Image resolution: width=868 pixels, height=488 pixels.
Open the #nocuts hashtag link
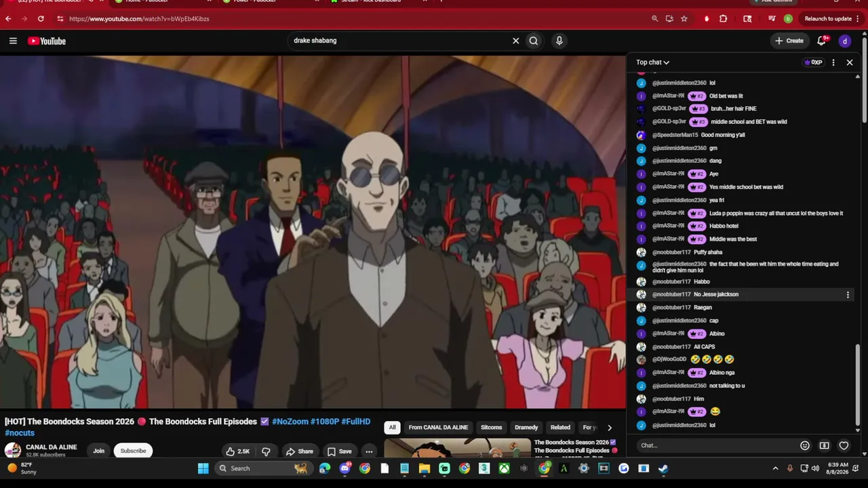(20, 433)
